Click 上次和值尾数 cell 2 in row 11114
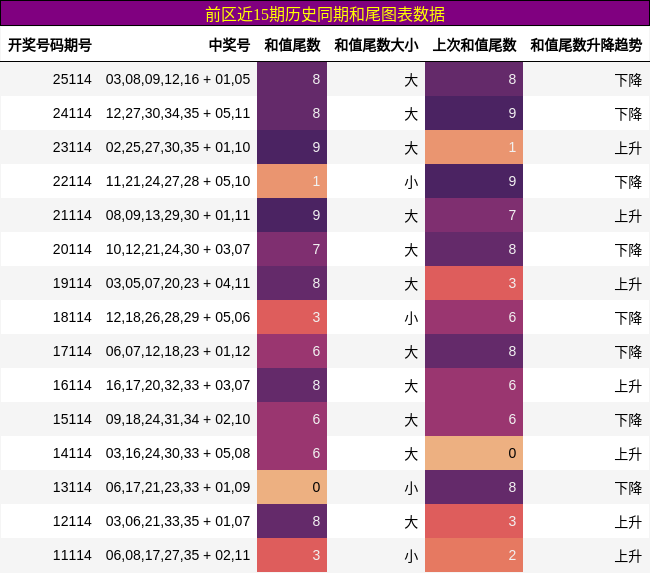 pyautogui.click(x=474, y=555)
